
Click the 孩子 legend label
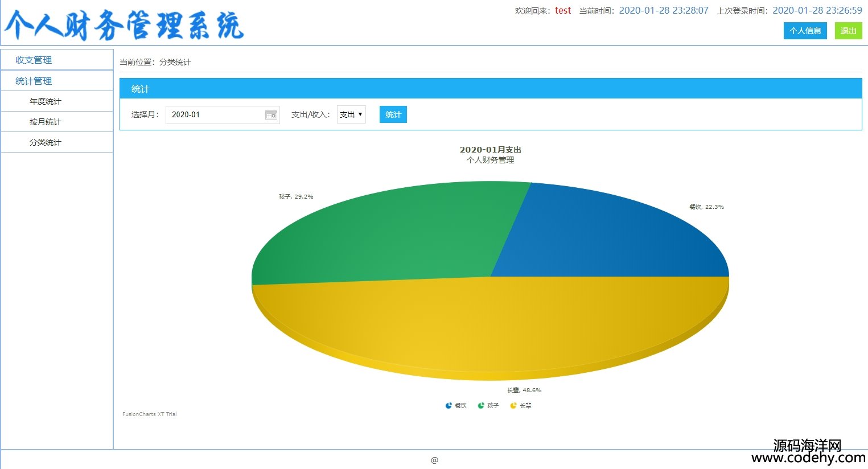(493, 406)
